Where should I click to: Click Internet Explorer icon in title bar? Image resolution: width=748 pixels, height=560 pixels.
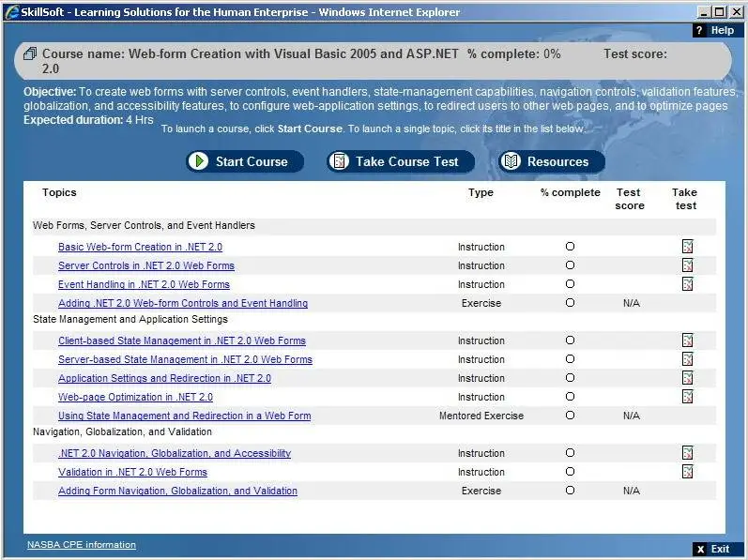pos(11,12)
